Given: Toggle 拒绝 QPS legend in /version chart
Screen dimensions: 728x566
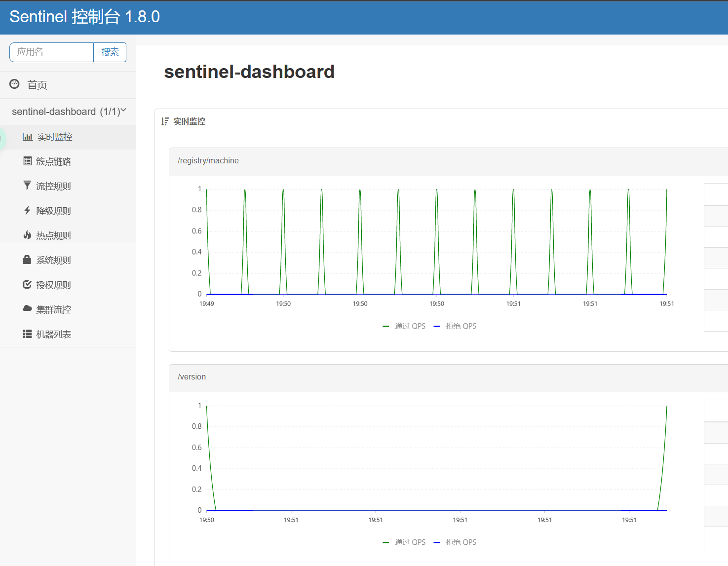Looking at the screenshot, I should [455, 542].
